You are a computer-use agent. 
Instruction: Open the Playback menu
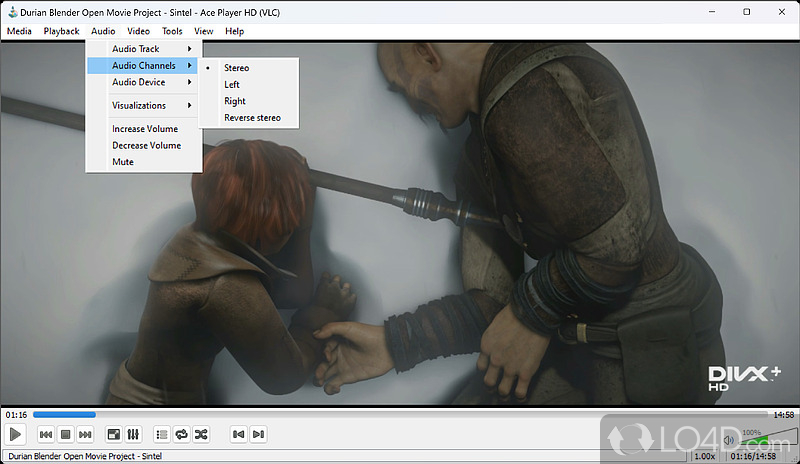coord(61,31)
